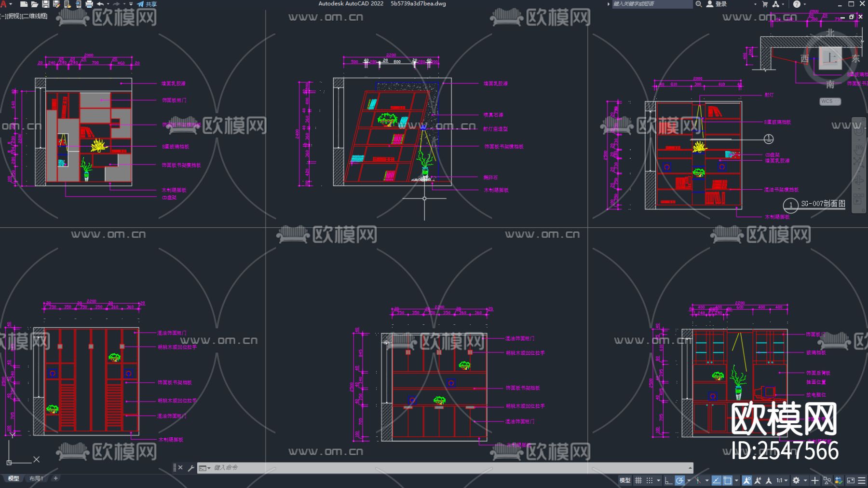This screenshot has width=868, height=488.
Task: Open the Autodesk App Store cart icon
Action: tap(765, 4)
